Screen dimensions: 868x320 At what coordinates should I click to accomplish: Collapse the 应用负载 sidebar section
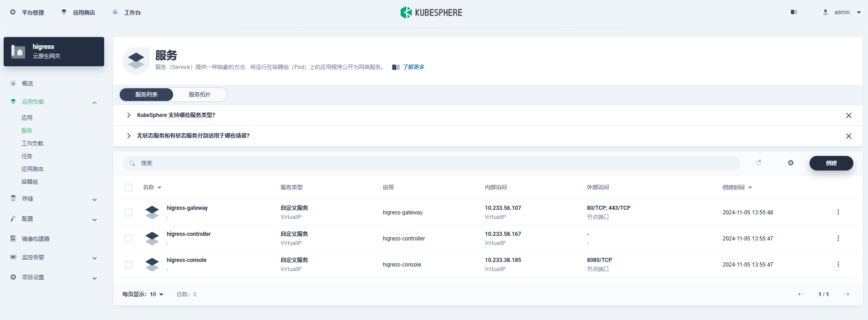95,102
